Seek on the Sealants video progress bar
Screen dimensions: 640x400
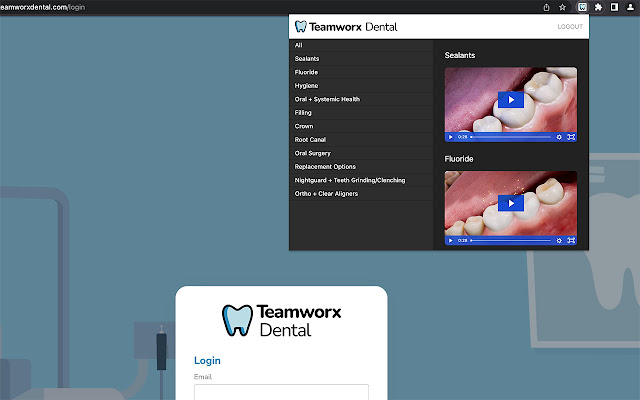tap(511, 137)
